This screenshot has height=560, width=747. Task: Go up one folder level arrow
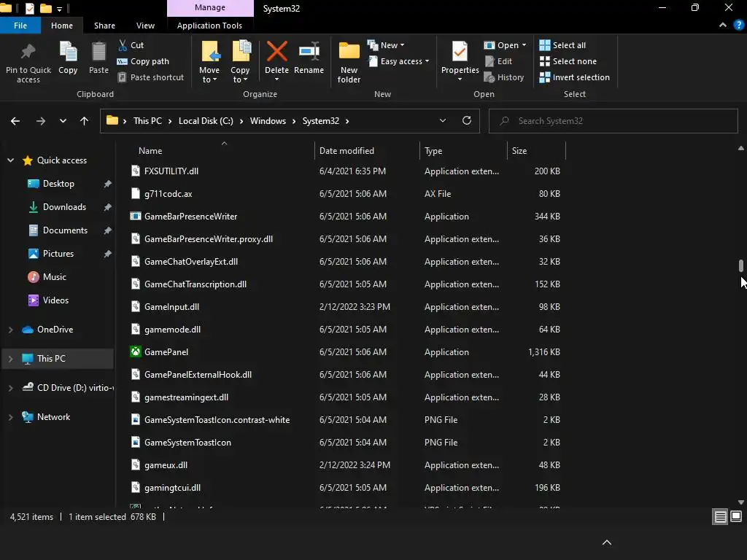[x=85, y=121]
